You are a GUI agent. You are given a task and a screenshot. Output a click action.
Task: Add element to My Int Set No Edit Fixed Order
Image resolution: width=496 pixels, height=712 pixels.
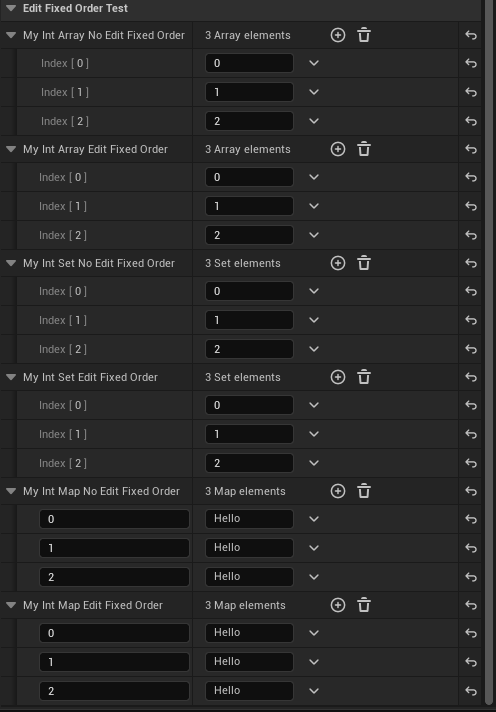pyautogui.click(x=337, y=263)
